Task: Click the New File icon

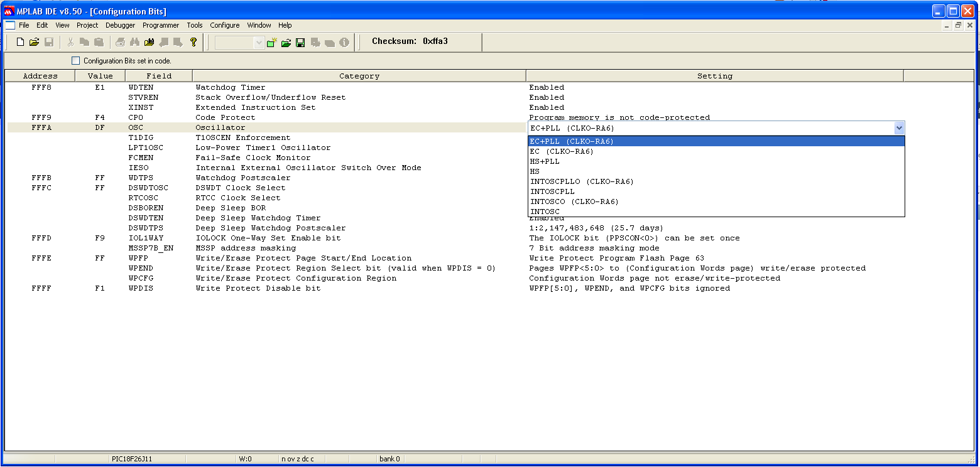Action: (20, 42)
